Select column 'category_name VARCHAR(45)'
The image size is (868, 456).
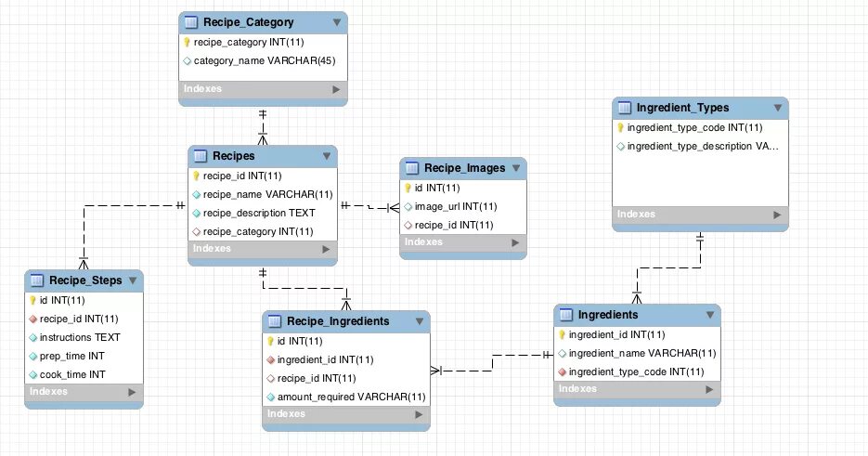pyautogui.click(x=263, y=61)
